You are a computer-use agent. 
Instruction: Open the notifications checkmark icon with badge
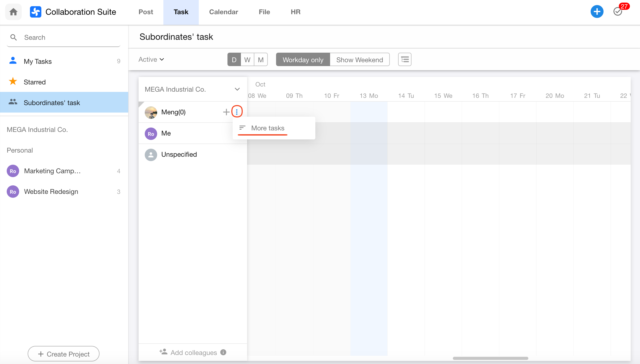point(618,12)
